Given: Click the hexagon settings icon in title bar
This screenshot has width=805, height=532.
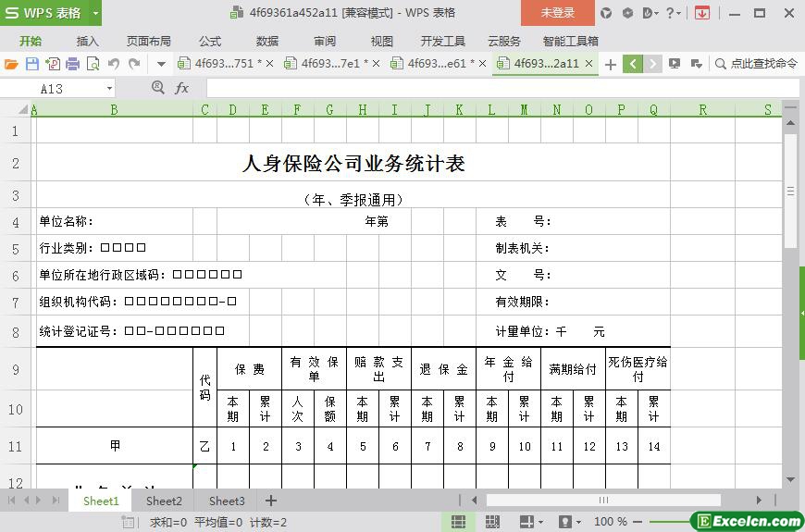Looking at the screenshot, I should (x=627, y=13).
